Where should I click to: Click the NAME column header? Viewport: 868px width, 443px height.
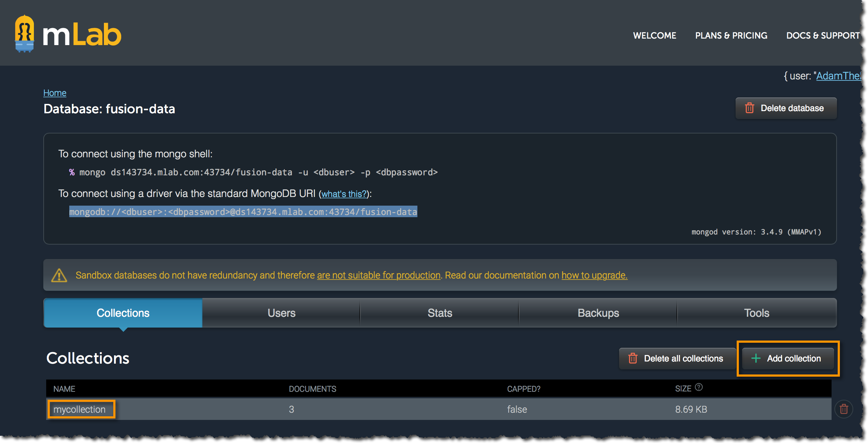(64, 389)
